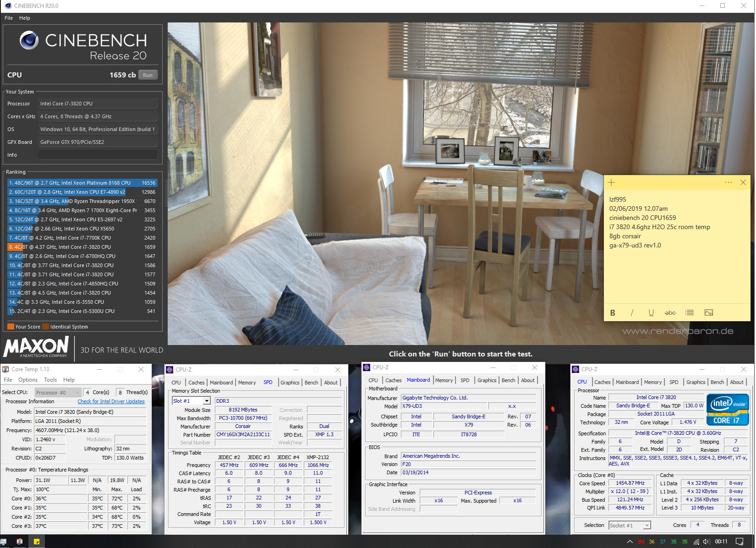Image resolution: width=756 pixels, height=548 pixels.
Task: Open the network tray icon
Action: coord(696,542)
